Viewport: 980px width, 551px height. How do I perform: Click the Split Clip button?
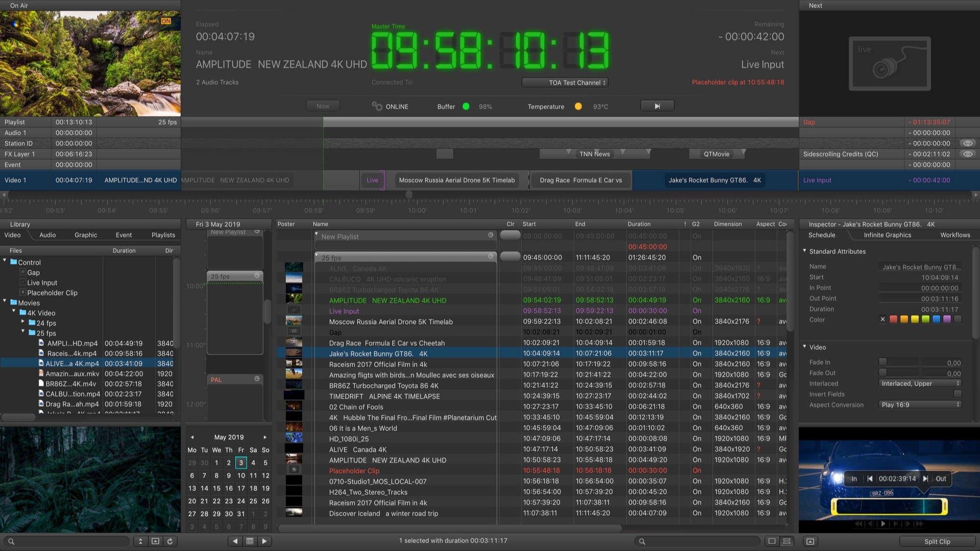(937, 541)
